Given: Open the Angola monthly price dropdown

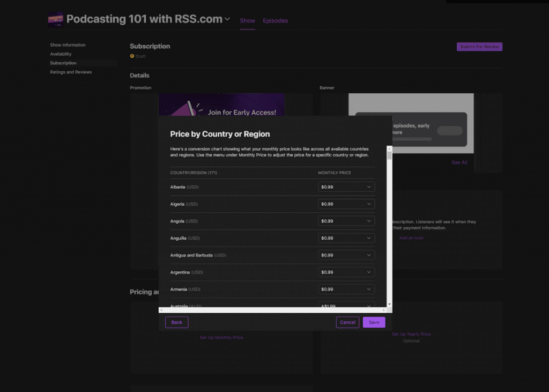Looking at the screenshot, I should (x=346, y=221).
